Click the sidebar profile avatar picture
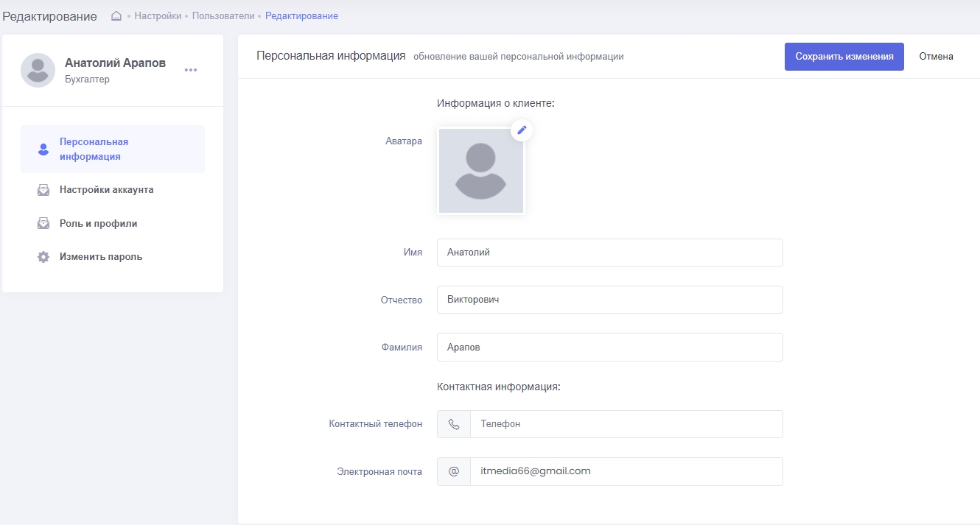 point(38,71)
